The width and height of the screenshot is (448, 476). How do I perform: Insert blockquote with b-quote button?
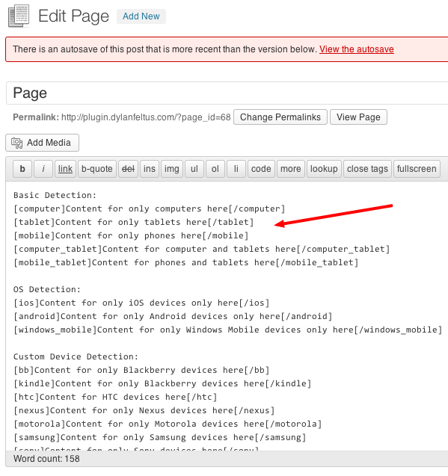[97, 169]
